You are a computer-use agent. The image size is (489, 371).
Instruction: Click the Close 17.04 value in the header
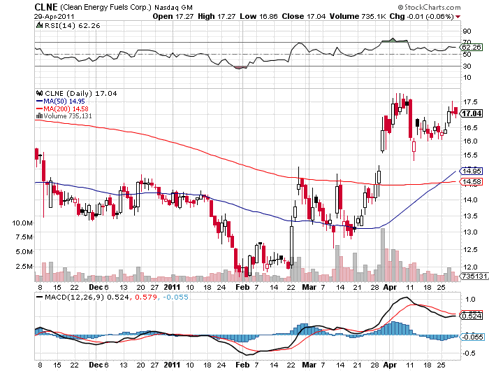click(x=303, y=16)
